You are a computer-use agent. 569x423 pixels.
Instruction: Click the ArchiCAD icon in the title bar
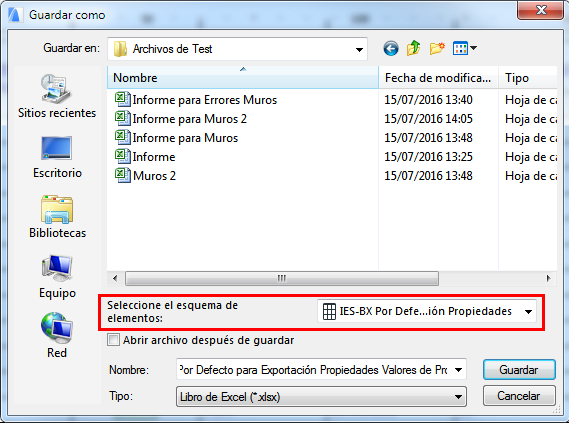[15, 15]
